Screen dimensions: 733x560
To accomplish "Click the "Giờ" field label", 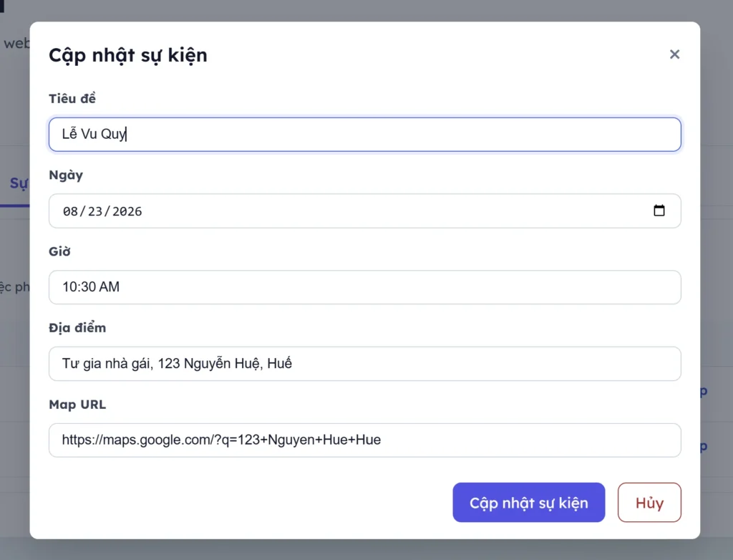I will coord(59,251).
